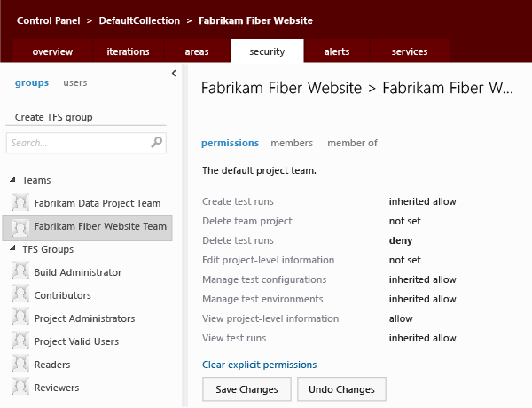532x408 pixels.
Task: Select Fabrikam Fiber Website Team
Action: [88, 227]
